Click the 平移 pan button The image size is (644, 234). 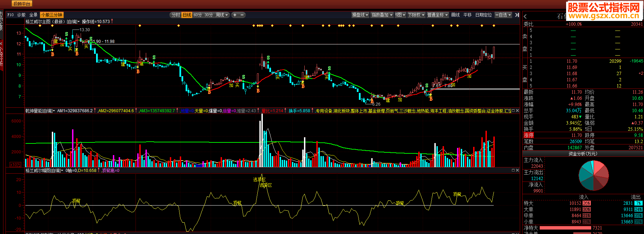[468, 15]
